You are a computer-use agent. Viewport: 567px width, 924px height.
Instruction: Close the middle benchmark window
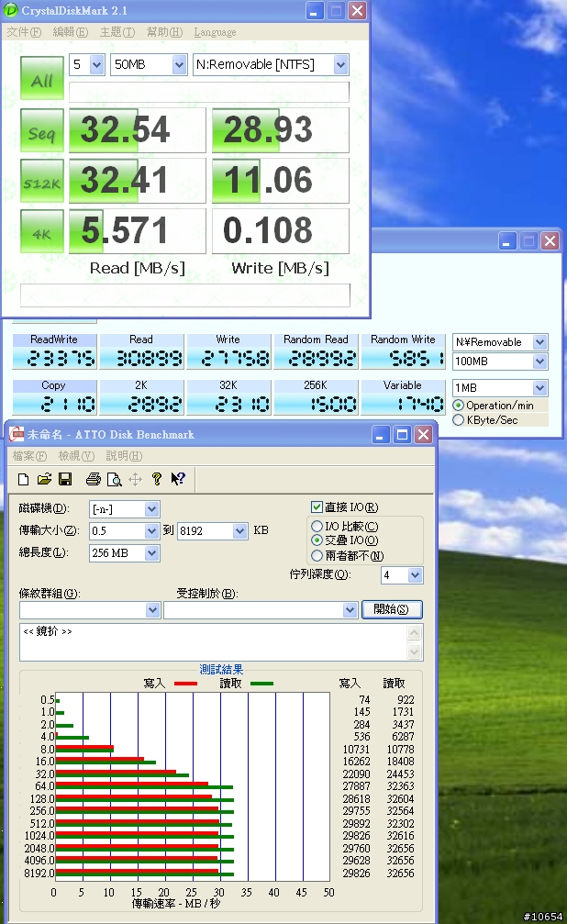coord(550,240)
